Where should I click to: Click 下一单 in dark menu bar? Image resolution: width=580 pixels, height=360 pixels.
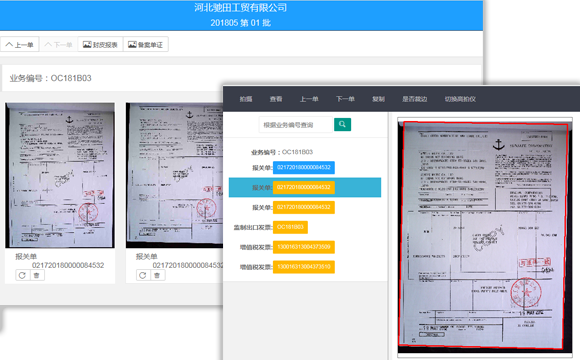(345, 99)
